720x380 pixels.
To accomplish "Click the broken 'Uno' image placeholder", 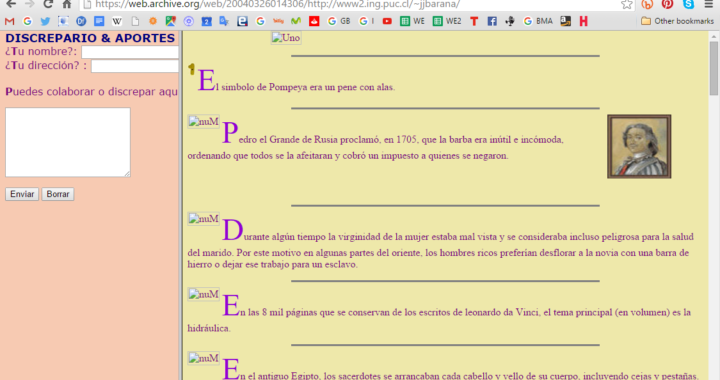I will tap(286, 38).
